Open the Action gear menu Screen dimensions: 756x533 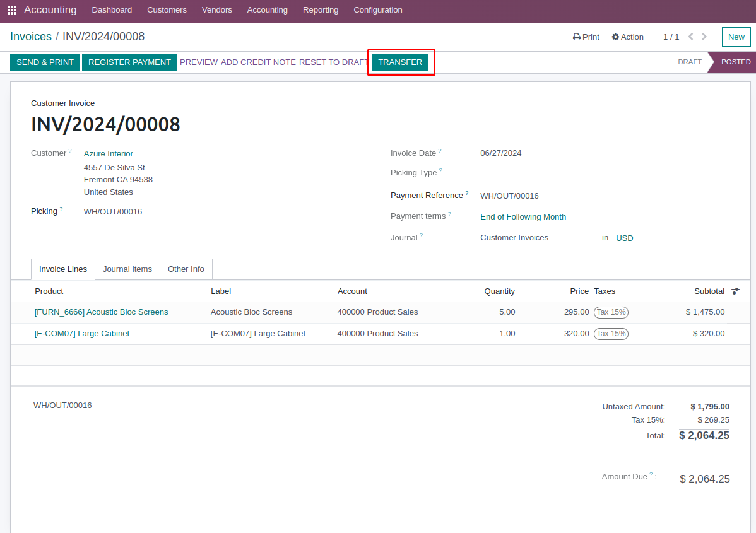[627, 37]
